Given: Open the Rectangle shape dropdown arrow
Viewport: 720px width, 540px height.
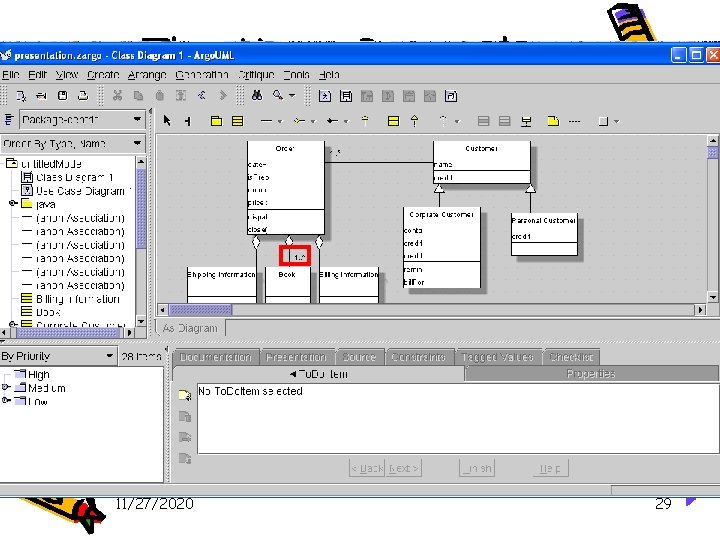Looking at the screenshot, I should (x=617, y=122).
